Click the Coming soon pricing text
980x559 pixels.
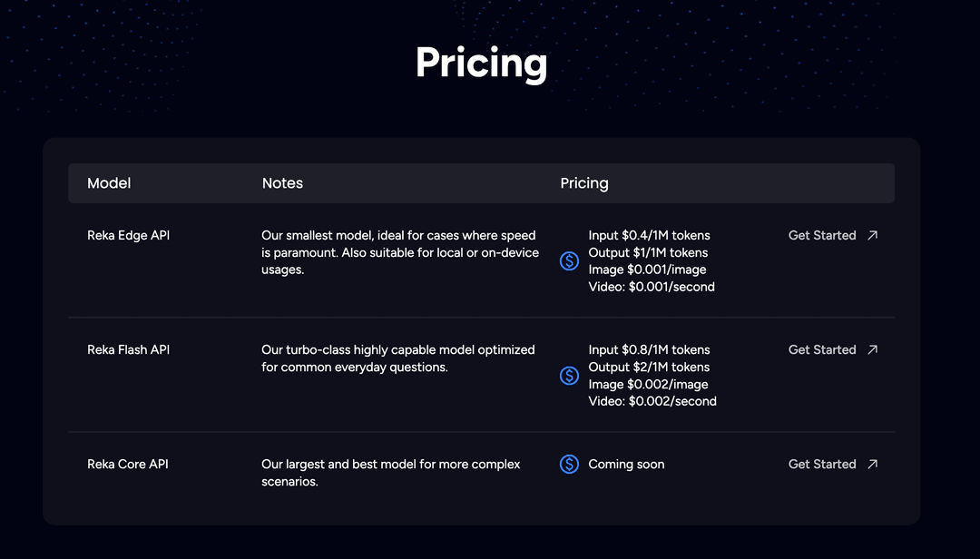[x=626, y=464]
